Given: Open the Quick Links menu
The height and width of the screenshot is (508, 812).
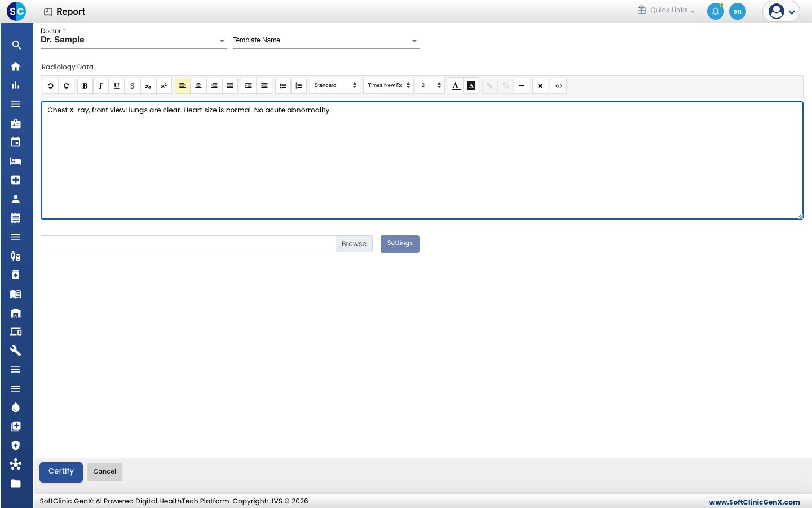Looking at the screenshot, I should [x=666, y=10].
